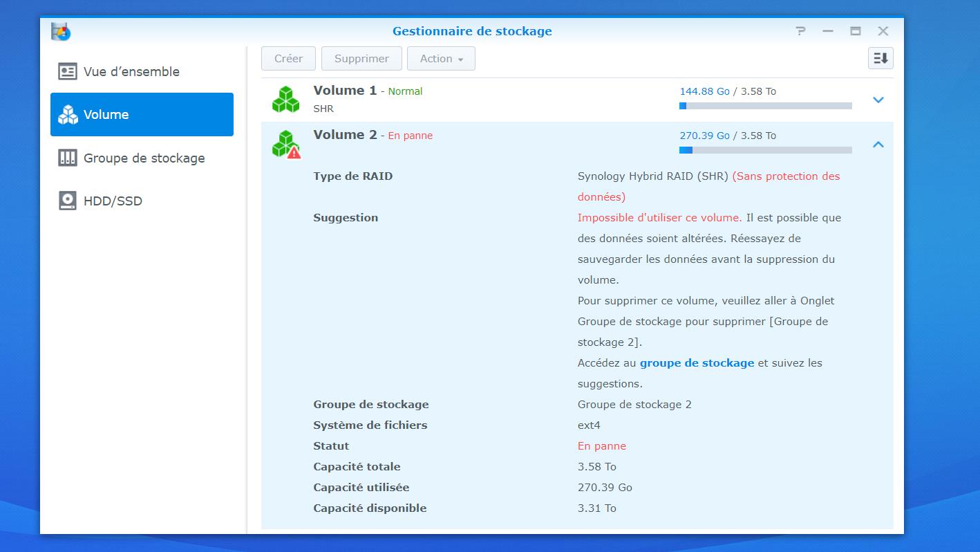Click the sort order icon button
This screenshot has height=552, width=980.
(x=880, y=59)
